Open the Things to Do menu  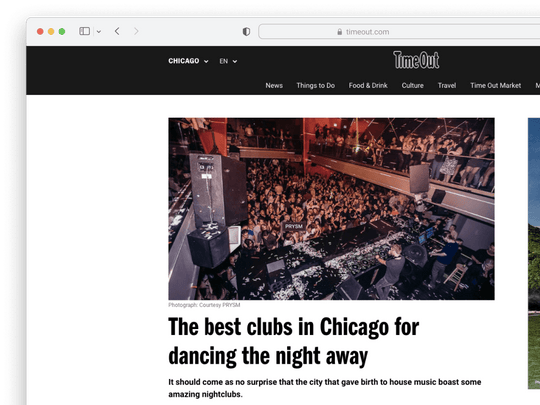pos(315,85)
